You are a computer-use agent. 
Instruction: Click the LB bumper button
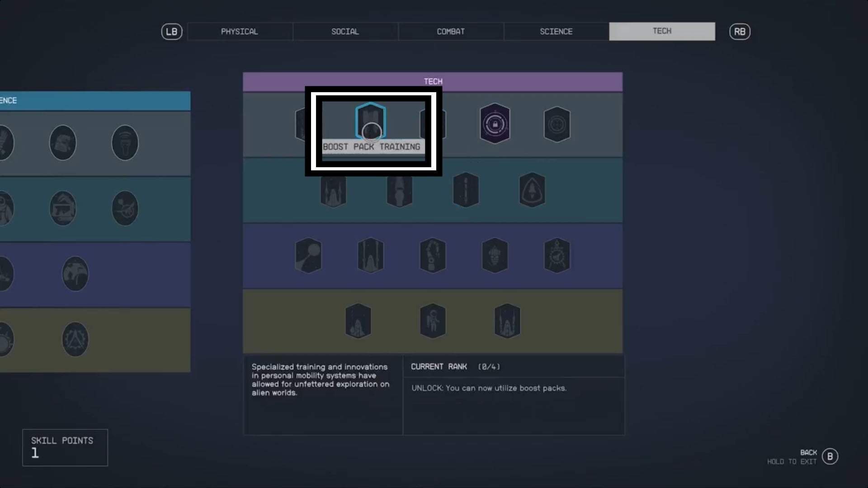(171, 31)
